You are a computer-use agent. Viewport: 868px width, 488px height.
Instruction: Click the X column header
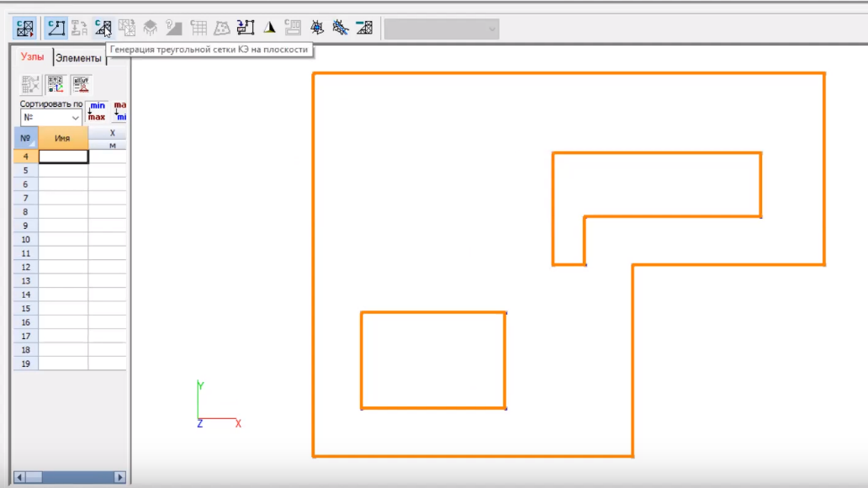click(x=113, y=133)
